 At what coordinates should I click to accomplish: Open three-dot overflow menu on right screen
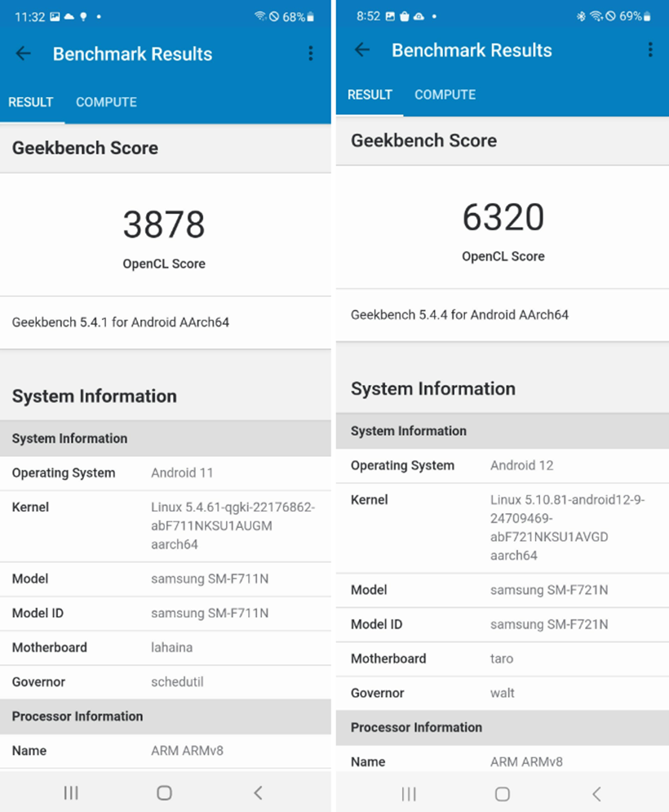tap(650, 50)
